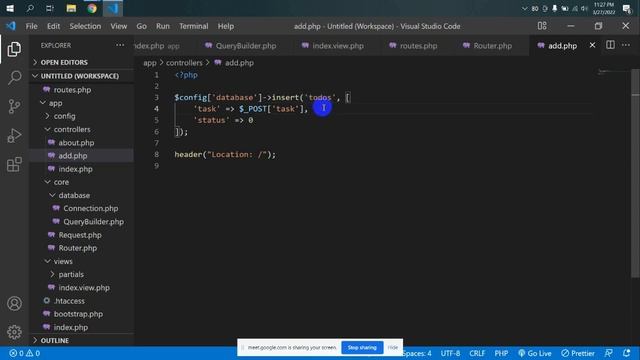Open the Help menu
This screenshot has width=640, height=360.
[225, 26]
